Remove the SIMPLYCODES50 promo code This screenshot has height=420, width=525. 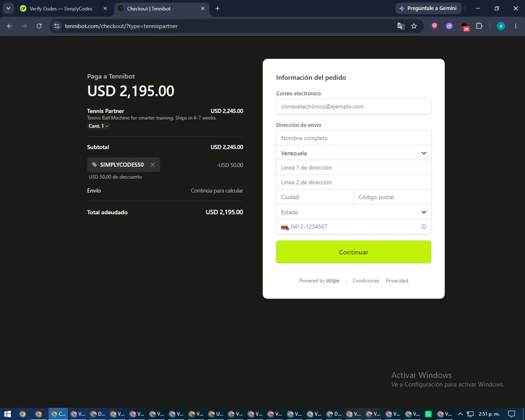point(153,164)
